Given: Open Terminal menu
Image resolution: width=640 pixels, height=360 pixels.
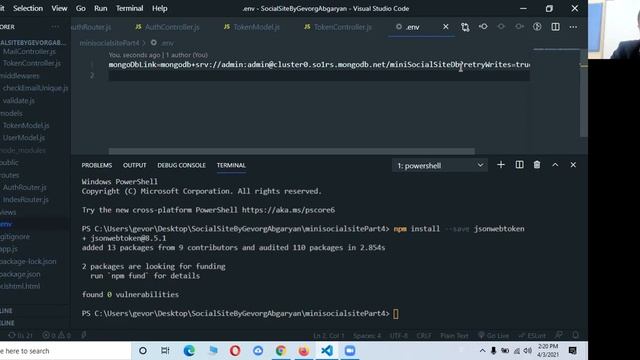Looking at the screenshot, I should [129, 8].
